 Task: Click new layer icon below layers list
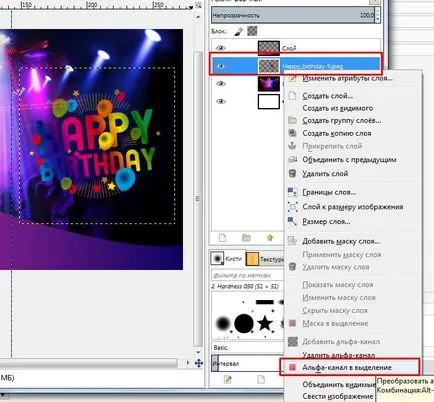coord(222,238)
